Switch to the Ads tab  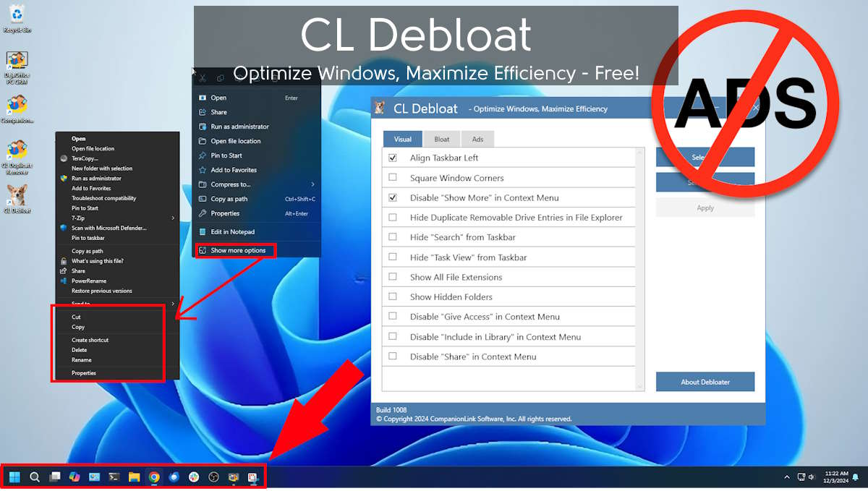pyautogui.click(x=478, y=139)
